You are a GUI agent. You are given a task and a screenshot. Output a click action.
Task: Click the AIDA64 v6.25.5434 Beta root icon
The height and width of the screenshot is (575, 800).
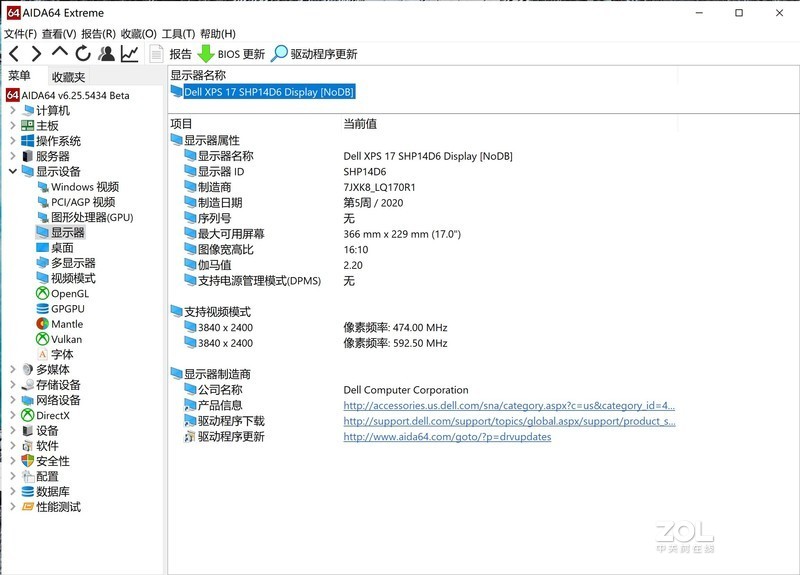point(13,95)
